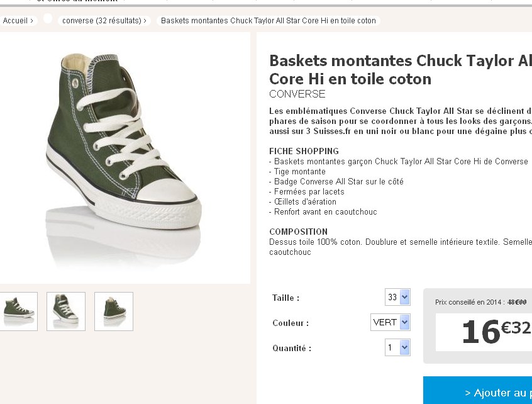The width and height of the screenshot is (532, 404).
Task: Click the FICHE SHOPPING heading
Action: (x=304, y=151)
